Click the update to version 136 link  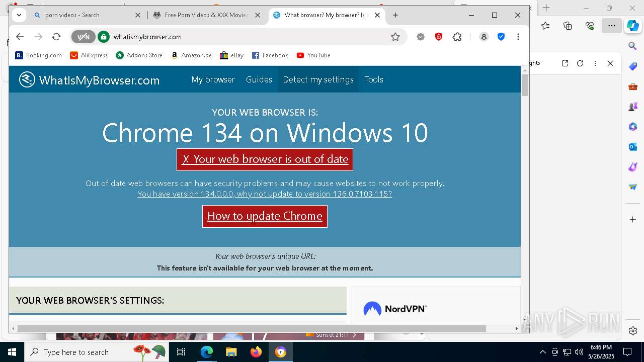tap(265, 194)
